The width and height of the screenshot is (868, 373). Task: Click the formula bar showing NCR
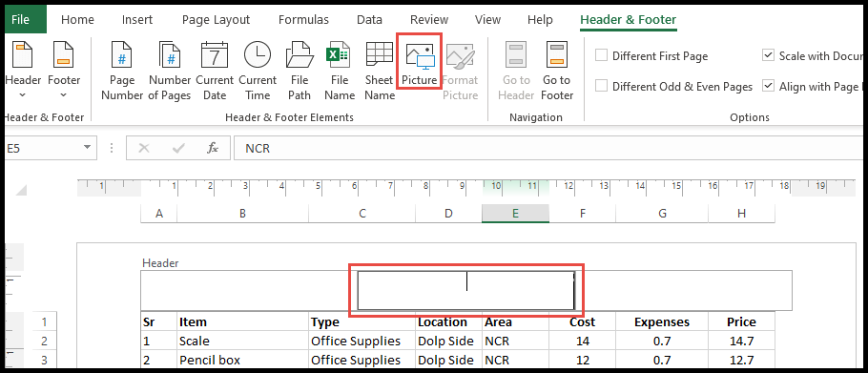(548, 148)
